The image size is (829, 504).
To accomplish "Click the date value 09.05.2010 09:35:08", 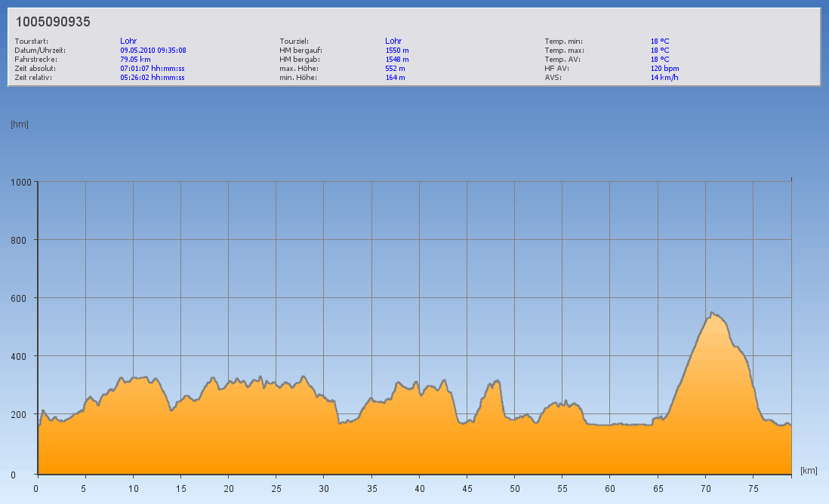I will point(153,51).
